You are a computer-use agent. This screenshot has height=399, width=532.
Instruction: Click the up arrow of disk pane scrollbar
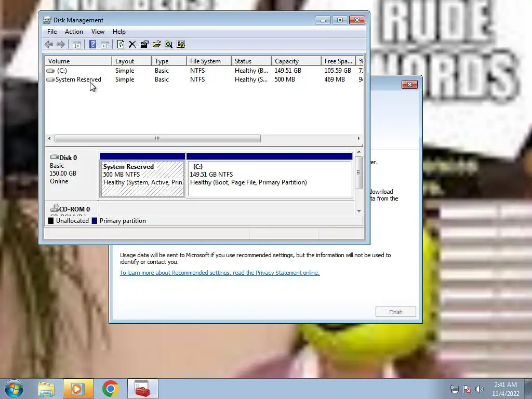click(x=359, y=152)
